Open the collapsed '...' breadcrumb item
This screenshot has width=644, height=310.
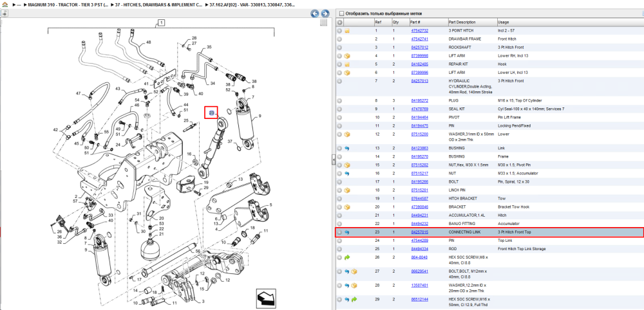click(19, 5)
